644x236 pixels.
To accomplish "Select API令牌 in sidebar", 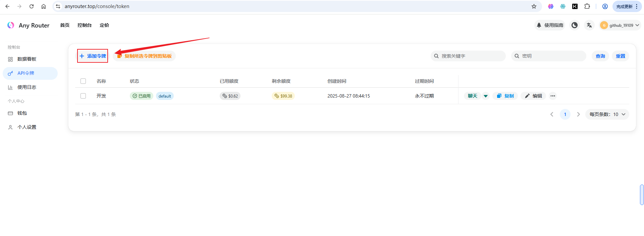I will click(x=30, y=73).
